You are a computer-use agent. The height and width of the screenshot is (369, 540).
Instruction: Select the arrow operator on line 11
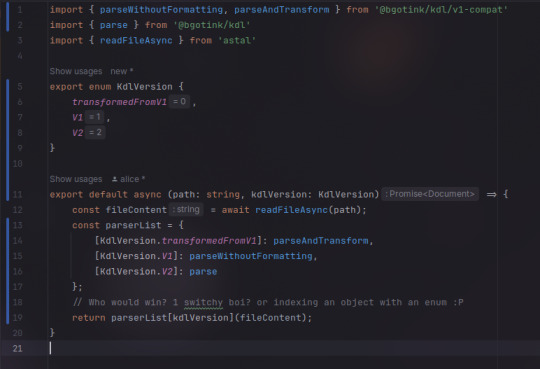[491, 194]
